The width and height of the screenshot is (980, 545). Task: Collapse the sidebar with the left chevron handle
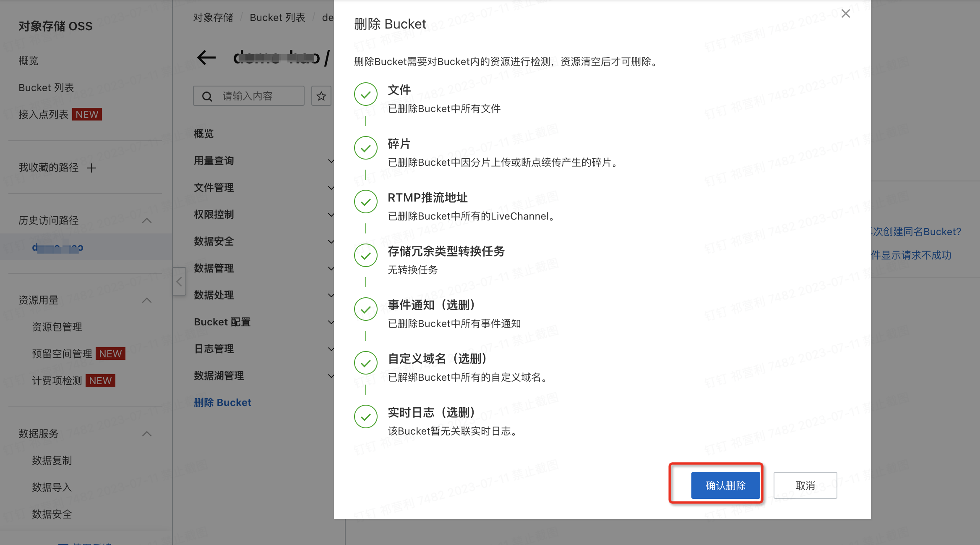click(179, 282)
